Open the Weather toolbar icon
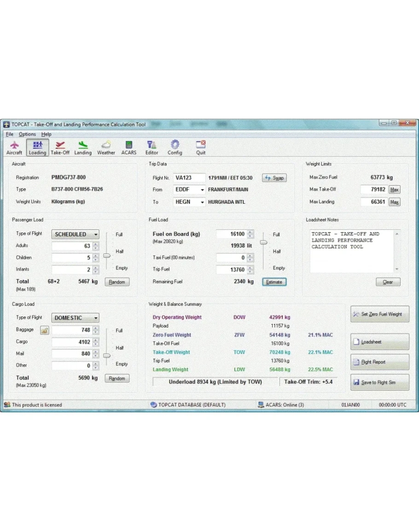This screenshot has width=419, height=532. click(x=106, y=148)
